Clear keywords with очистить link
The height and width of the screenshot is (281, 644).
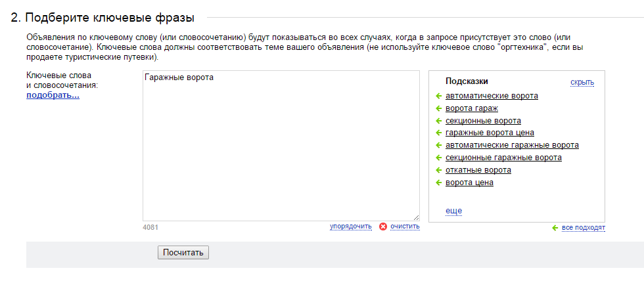pos(405,227)
